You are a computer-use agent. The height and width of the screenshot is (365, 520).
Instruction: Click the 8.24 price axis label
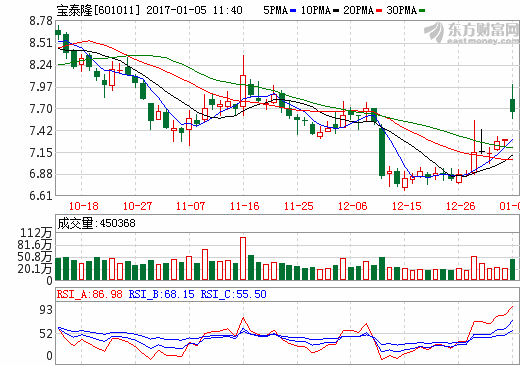point(41,65)
